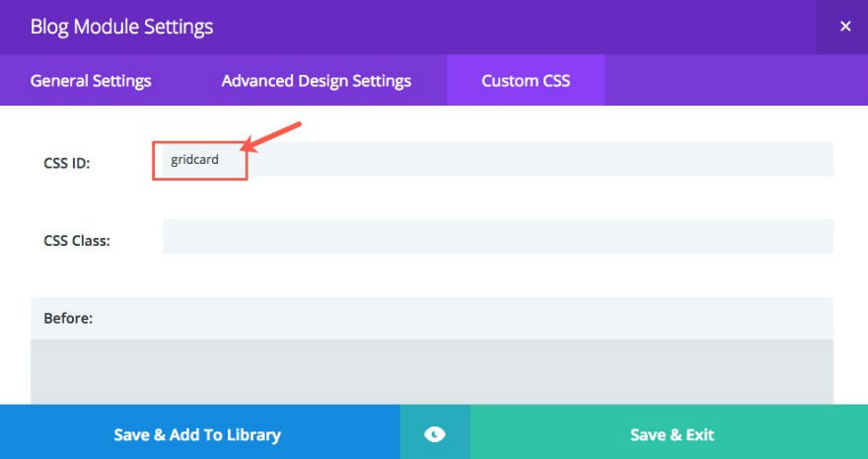Click the Blog Module Settings title
The width and height of the screenshot is (868, 459).
tap(121, 27)
